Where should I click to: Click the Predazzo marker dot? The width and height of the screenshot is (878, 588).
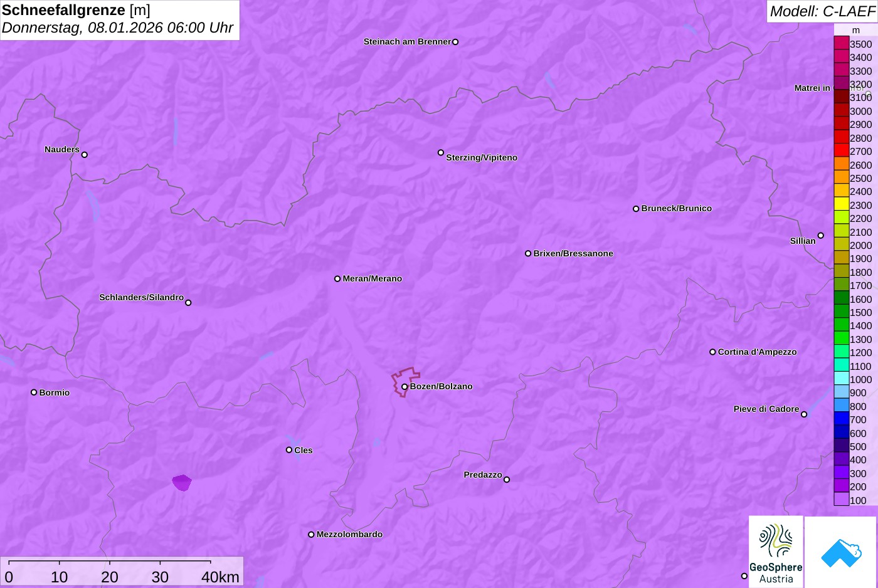pyautogui.click(x=507, y=480)
